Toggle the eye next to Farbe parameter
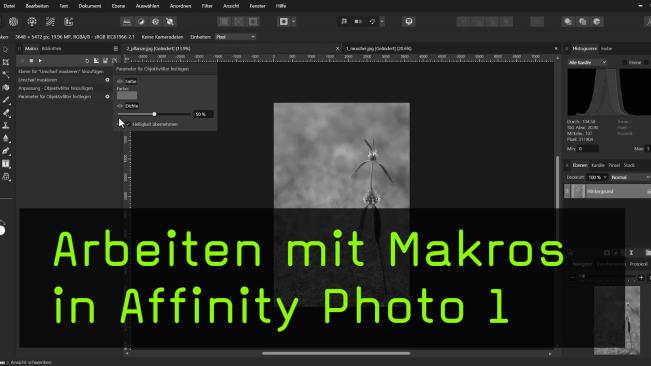Image resolution: width=651 pixels, height=366 pixels. [120, 81]
